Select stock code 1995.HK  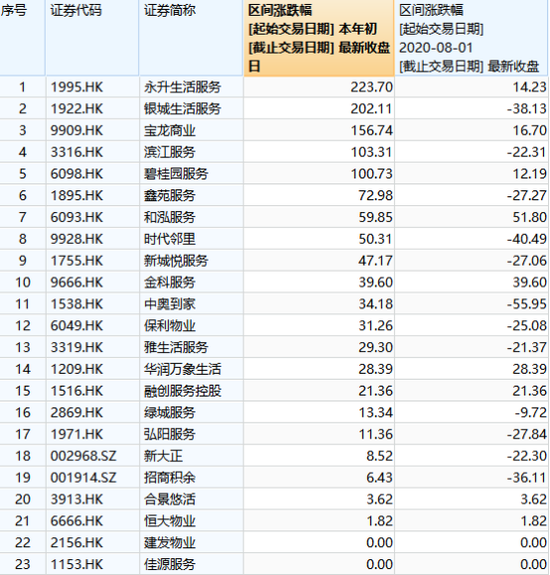click(x=77, y=87)
